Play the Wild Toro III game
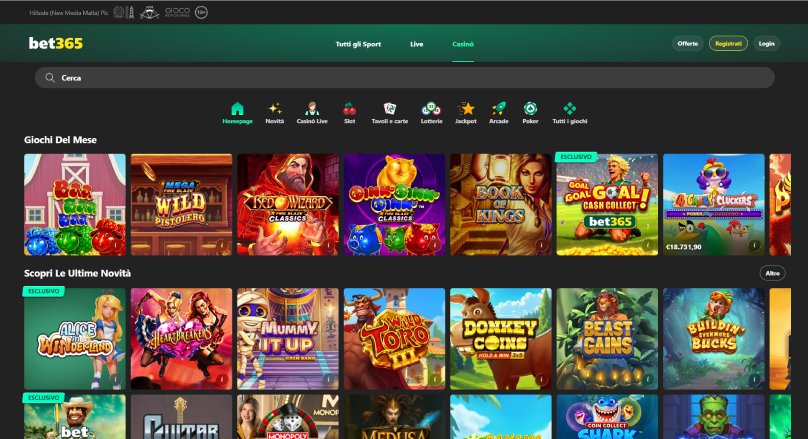This screenshot has width=808, height=439. (394, 339)
